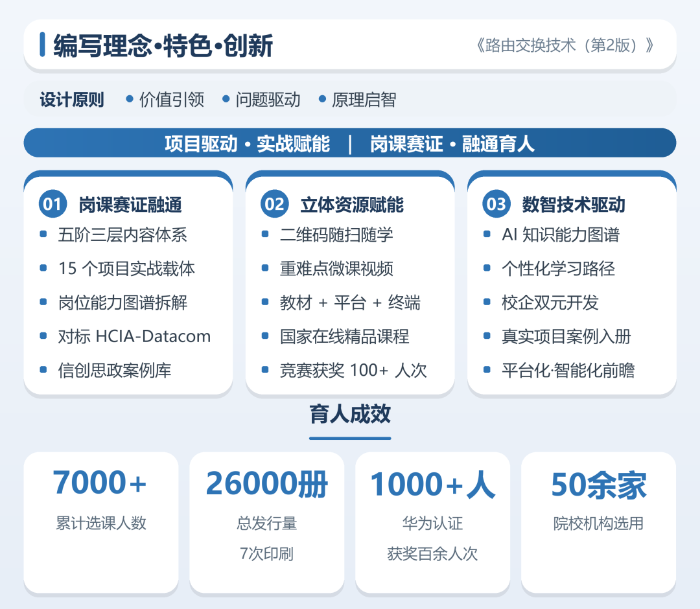Image resolution: width=700 pixels, height=609 pixels.
Task: Click AI 知识能力图谱 item
Action: tap(561, 235)
